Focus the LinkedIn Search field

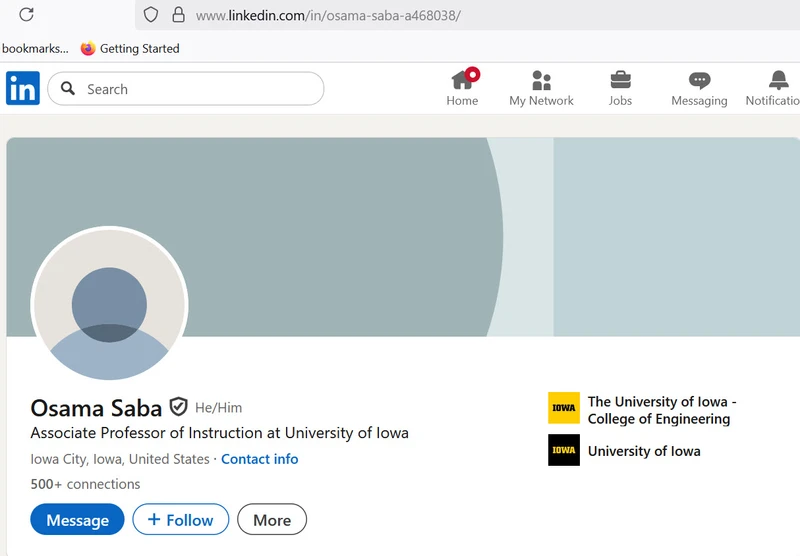[186, 89]
